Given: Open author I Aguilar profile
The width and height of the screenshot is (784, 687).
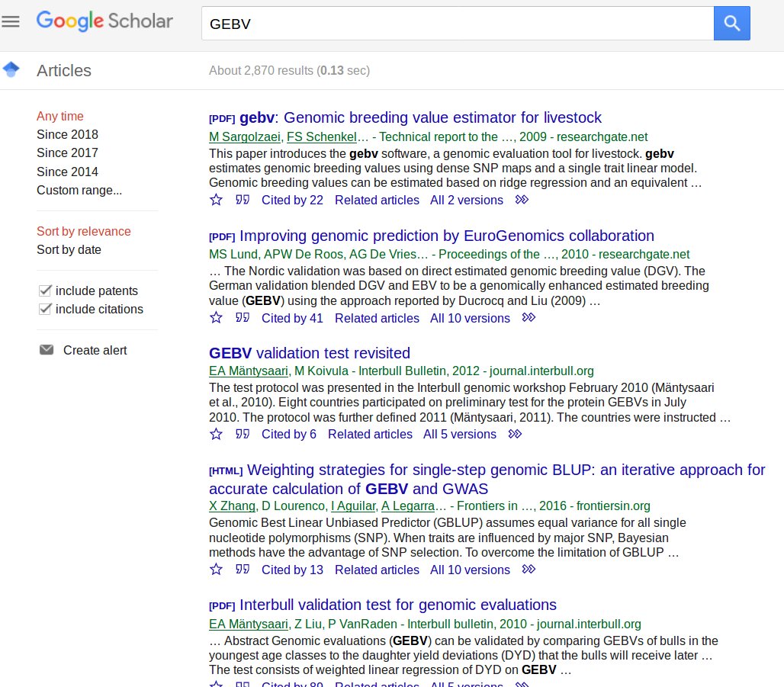Looking at the screenshot, I should [354, 506].
